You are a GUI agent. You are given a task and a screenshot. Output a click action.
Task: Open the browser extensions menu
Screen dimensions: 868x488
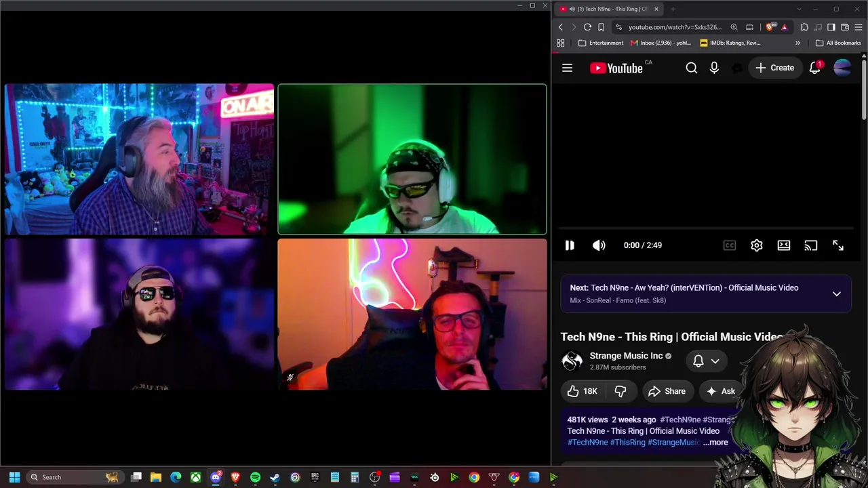coord(804,27)
